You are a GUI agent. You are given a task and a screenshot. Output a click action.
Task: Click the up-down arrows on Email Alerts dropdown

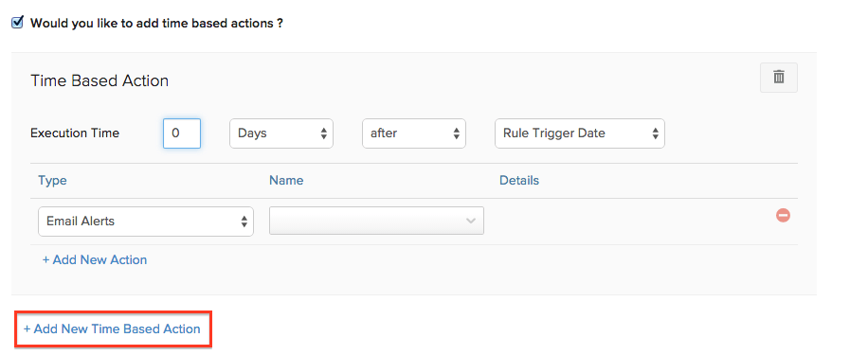(244, 222)
